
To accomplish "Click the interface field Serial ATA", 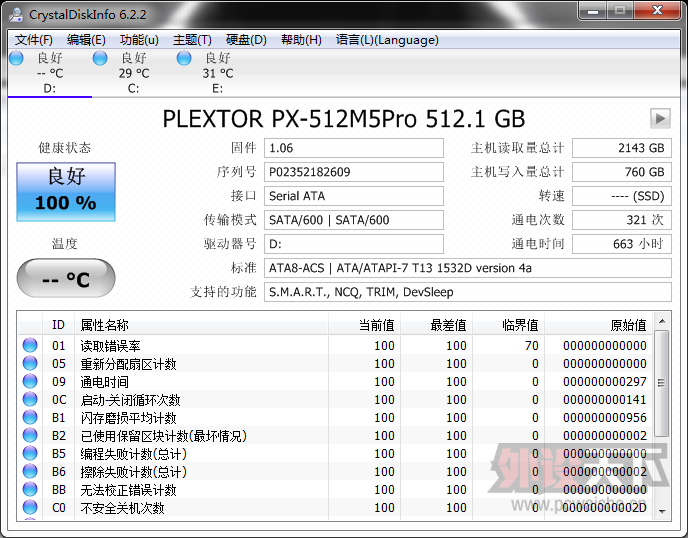I will tap(354, 196).
